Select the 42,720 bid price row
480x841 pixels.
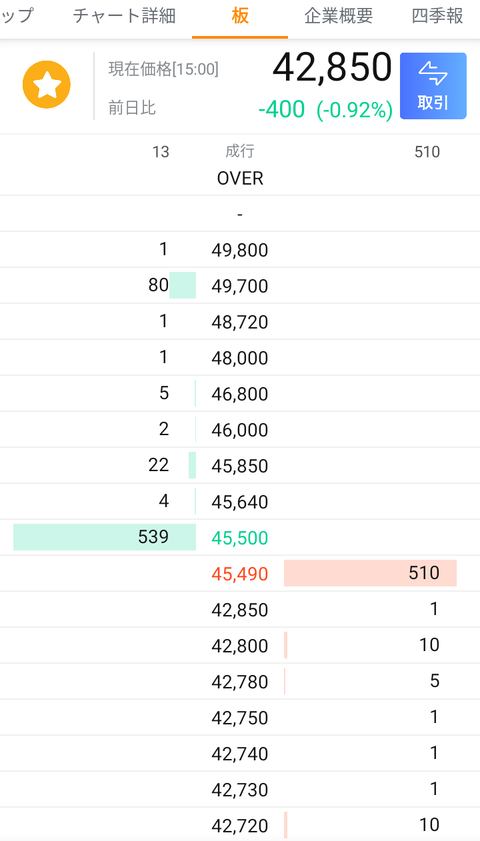pyautogui.click(x=240, y=825)
